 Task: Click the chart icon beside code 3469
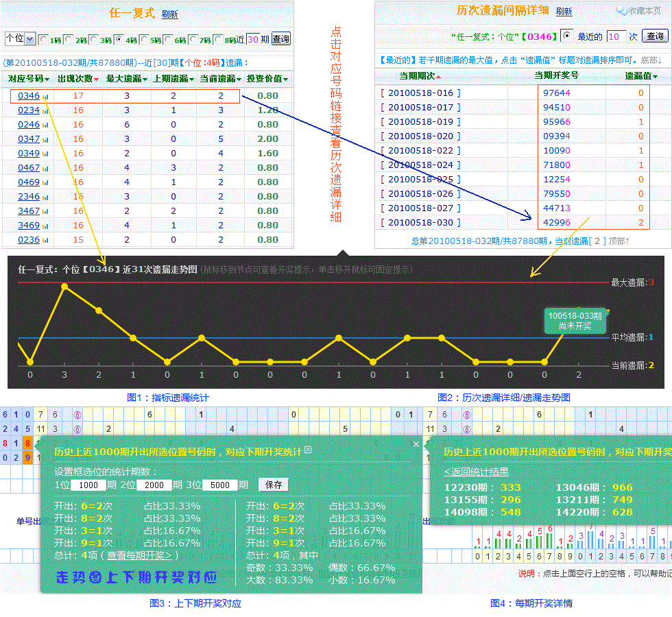coord(46,226)
